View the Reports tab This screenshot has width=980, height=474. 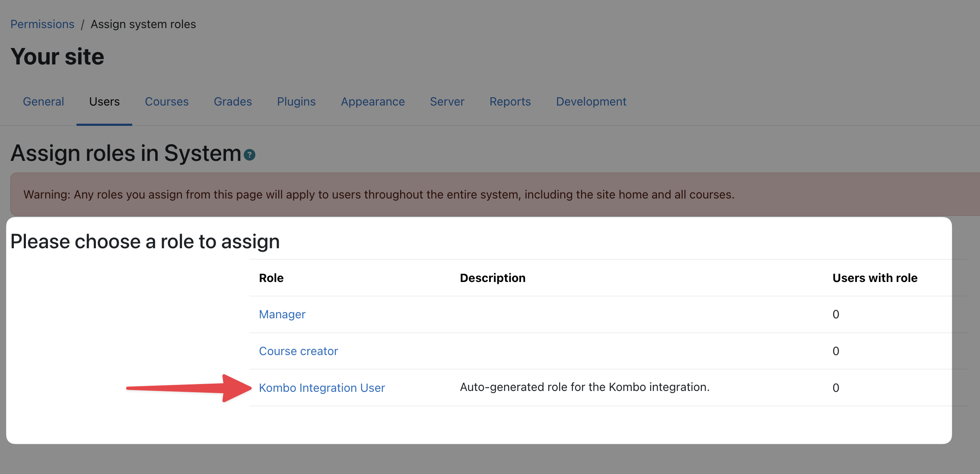510,102
